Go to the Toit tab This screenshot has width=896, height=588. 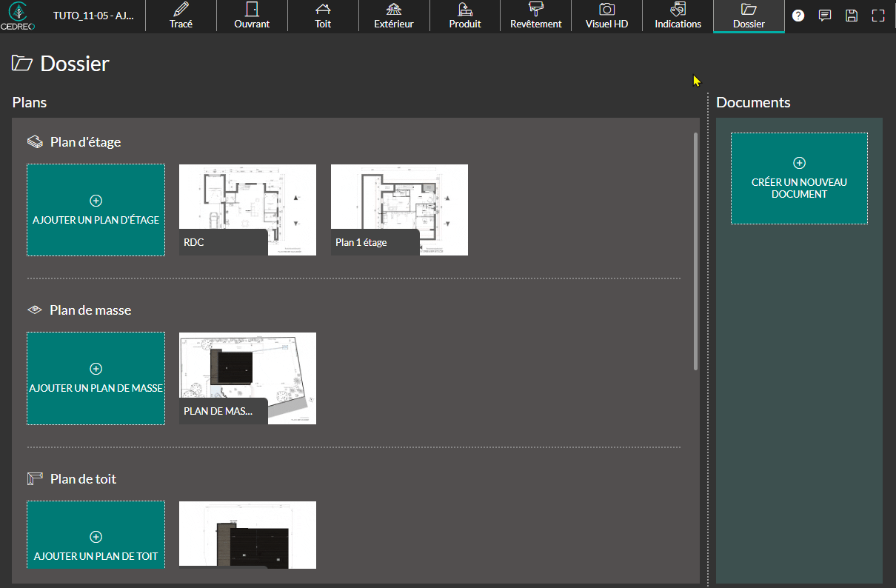point(323,16)
